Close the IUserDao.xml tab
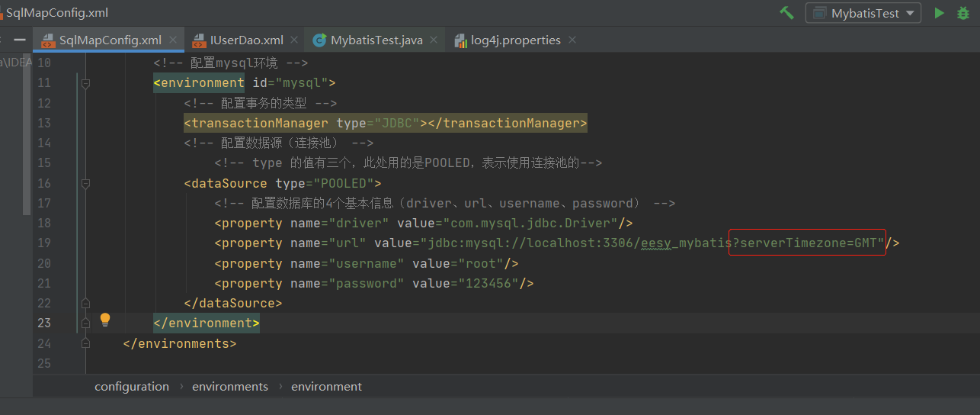Viewport: 980px width, 415px height. (296, 40)
